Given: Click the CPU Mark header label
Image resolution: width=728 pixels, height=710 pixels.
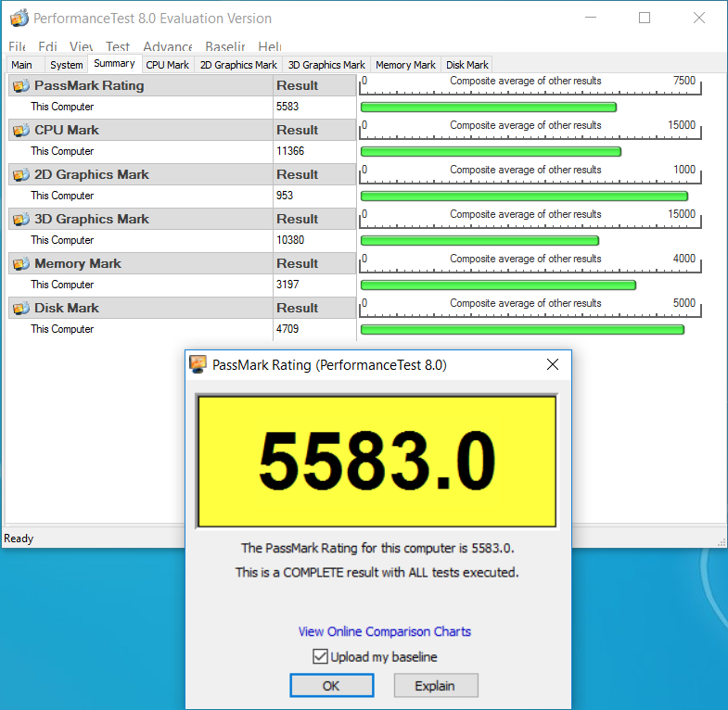Looking at the screenshot, I should (x=67, y=131).
